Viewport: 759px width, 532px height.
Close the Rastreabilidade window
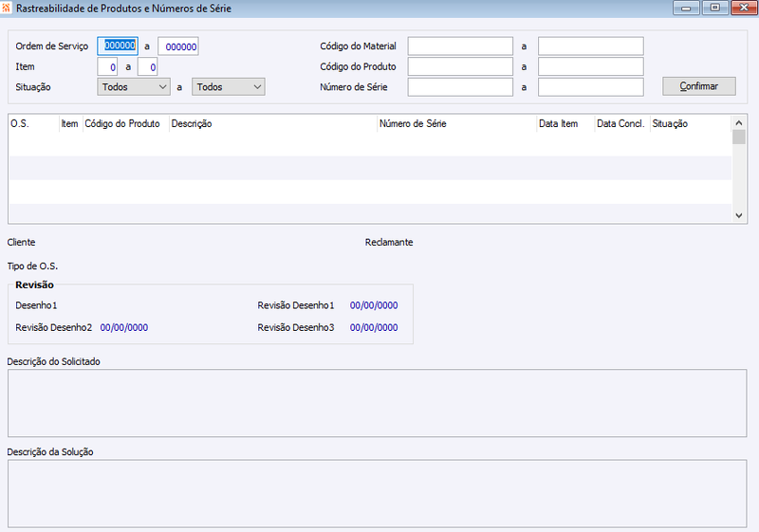click(x=744, y=8)
